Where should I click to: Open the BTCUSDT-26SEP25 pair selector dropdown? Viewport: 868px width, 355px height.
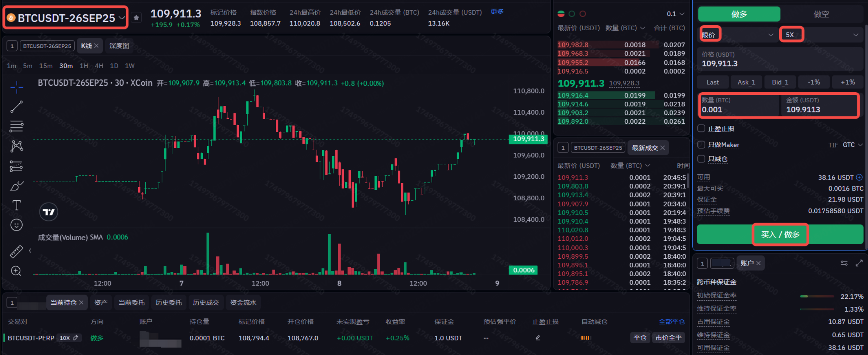[66, 18]
